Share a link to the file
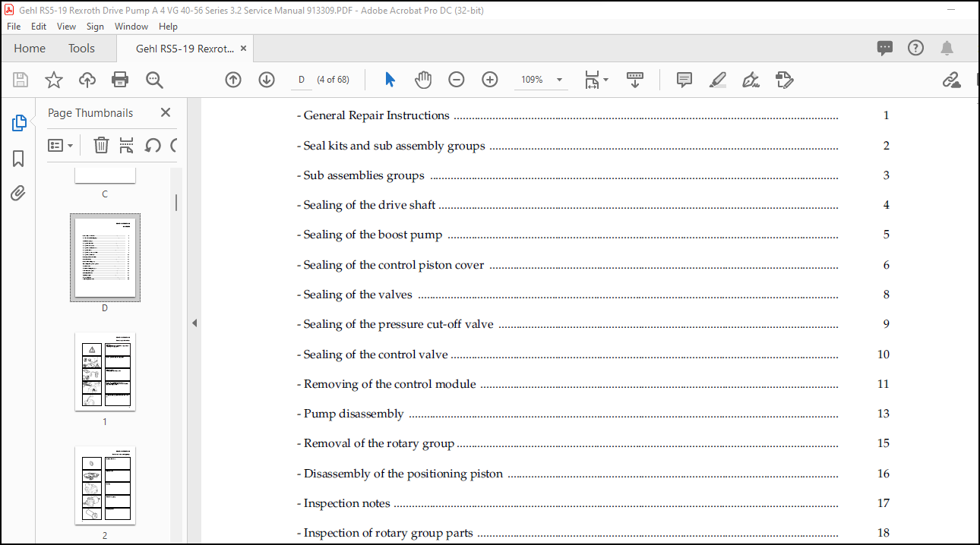The image size is (980, 545). (951, 80)
